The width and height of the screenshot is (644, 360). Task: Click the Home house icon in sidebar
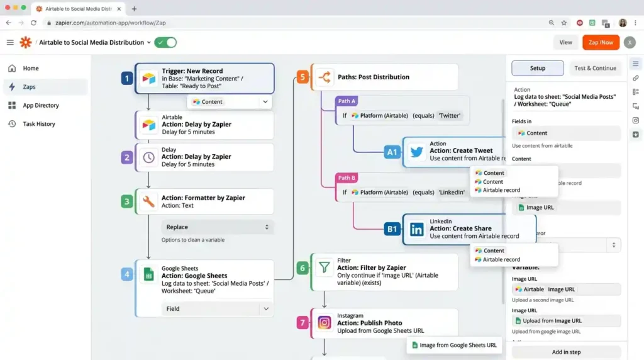click(x=12, y=68)
